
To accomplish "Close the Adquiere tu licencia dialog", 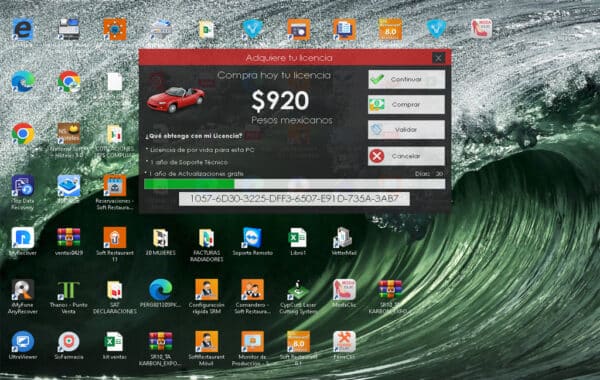I will pyautogui.click(x=438, y=58).
